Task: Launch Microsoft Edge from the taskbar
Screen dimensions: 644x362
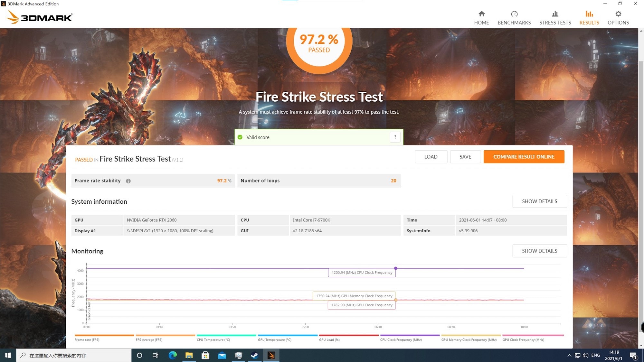Action: (173, 355)
